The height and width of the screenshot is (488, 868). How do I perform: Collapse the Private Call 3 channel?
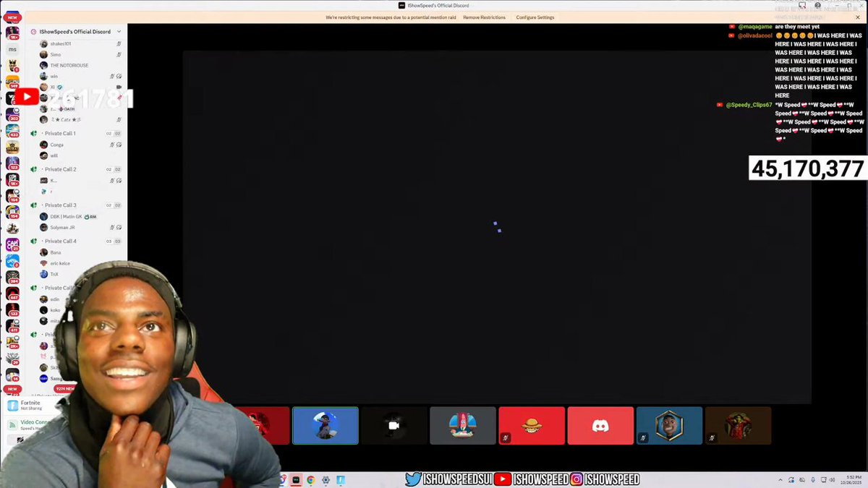pyautogui.click(x=59, y=205)
